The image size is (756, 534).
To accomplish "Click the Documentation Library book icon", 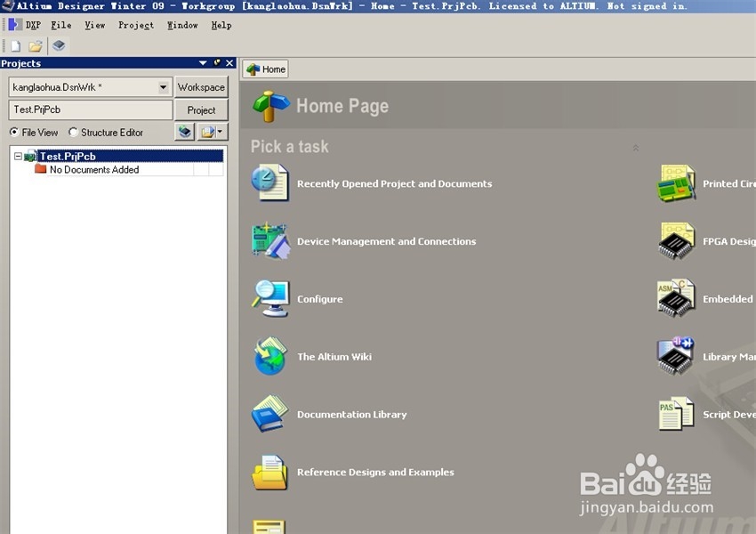I will 270,414.
